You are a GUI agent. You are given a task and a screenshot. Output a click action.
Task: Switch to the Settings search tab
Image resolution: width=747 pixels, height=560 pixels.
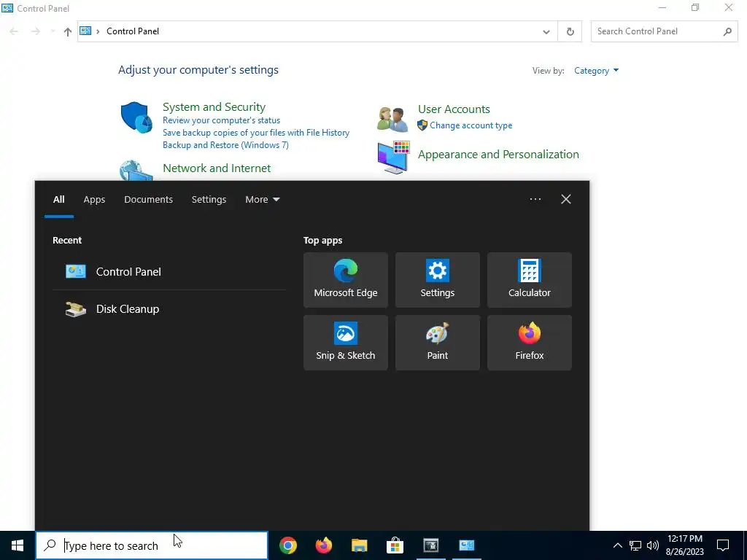pos(209,200)
